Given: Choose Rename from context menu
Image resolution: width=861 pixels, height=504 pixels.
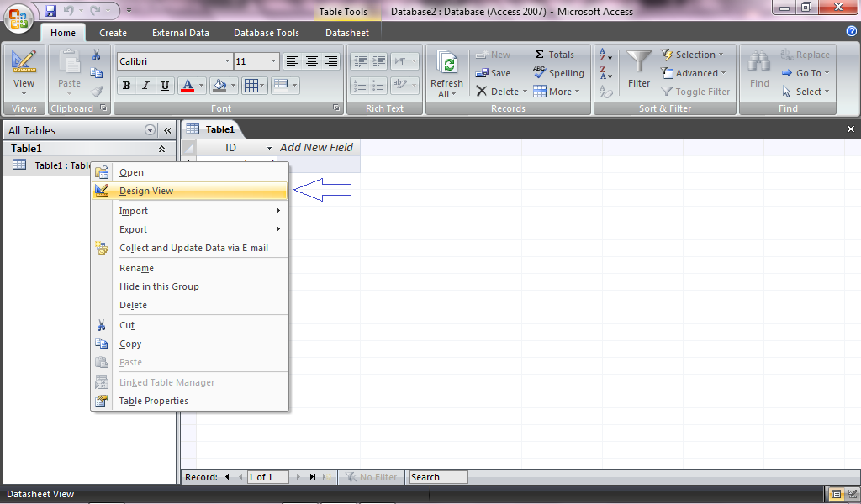Looking at the screenshot, I should 190,268.
